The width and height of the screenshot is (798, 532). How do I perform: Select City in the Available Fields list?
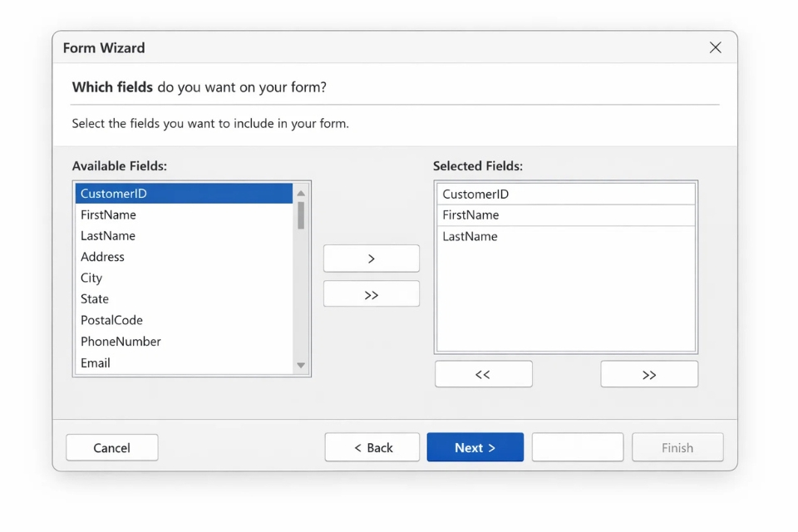click(91, 278)
